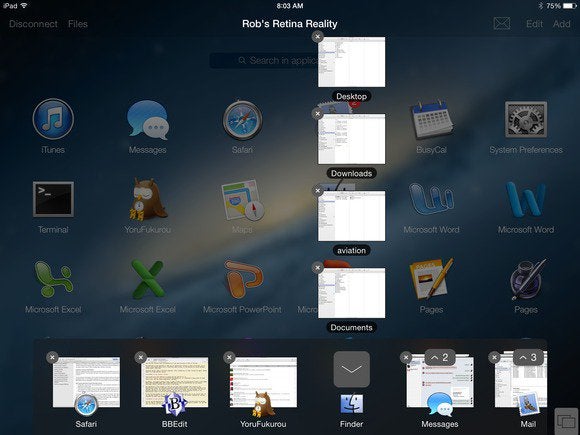The height and width of the screenshot is (435, 580).
Task: Launch the flat green X Excel icon
Action: pos(148,279)
